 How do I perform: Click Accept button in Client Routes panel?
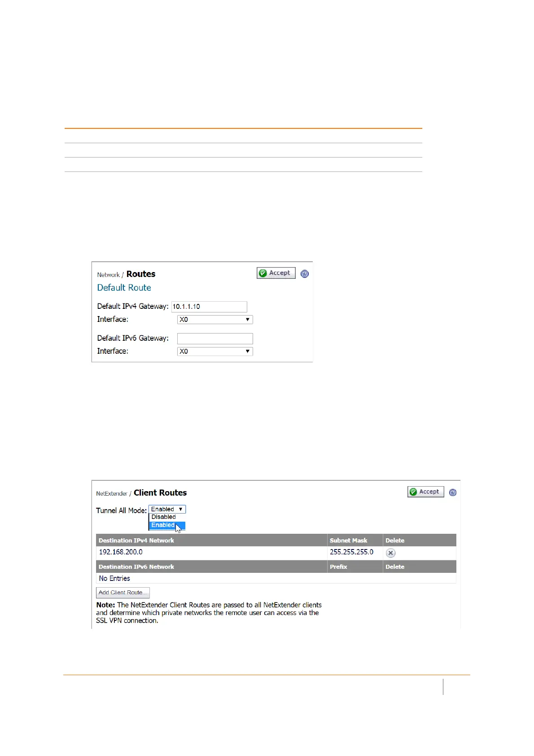coord(426,492)
